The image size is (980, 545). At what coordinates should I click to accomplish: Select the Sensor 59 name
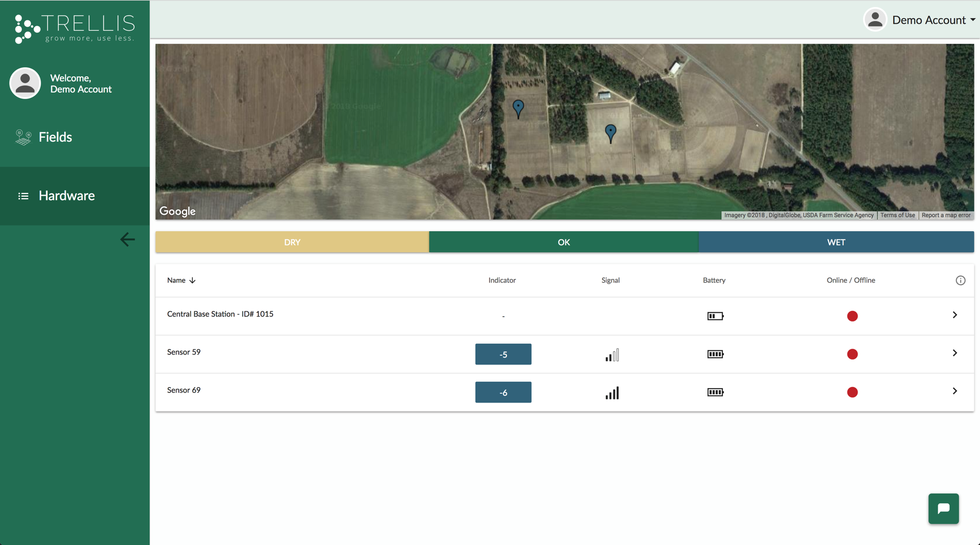pyautogui.click(x=184, y=352)
